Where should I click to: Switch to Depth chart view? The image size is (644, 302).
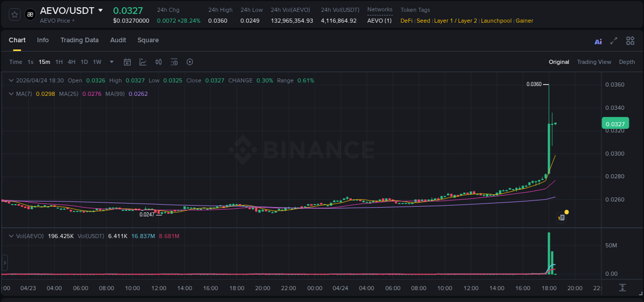[626, 62]
